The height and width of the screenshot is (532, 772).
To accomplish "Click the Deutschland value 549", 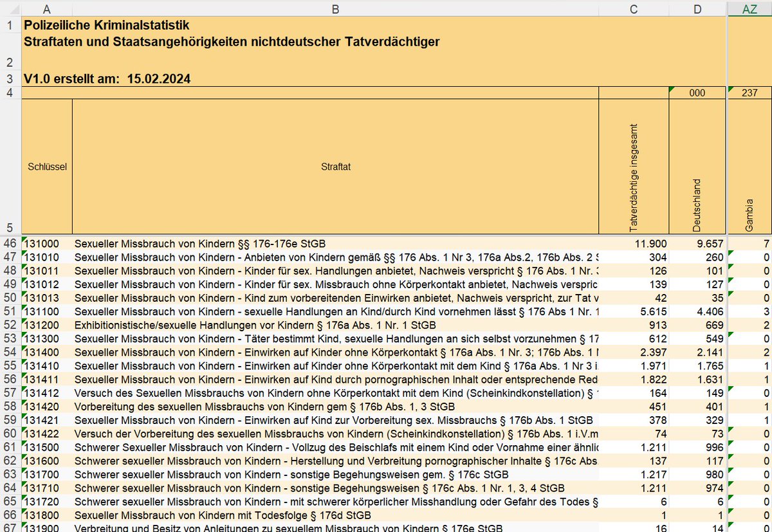I will click(697, 338).
